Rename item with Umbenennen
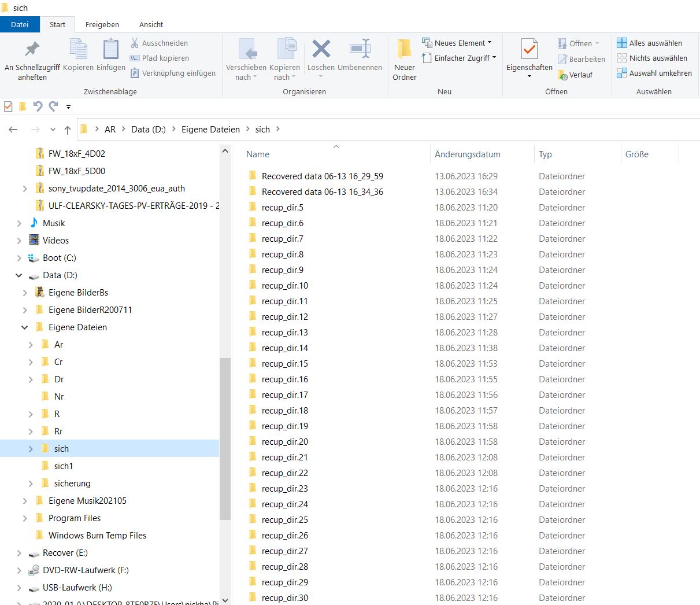 pyautogui.click(x=360, y=56)
